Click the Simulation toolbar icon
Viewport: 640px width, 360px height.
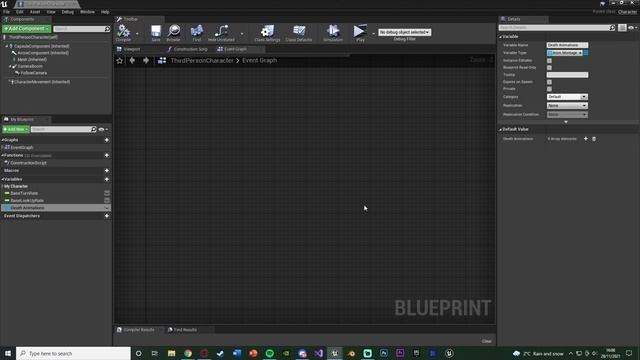point(333,32)
